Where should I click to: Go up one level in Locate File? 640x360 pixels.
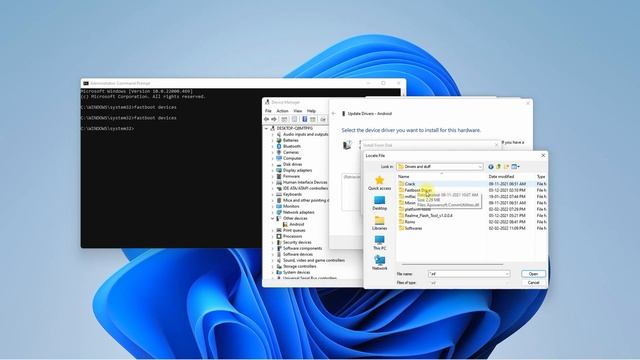tap(498, 167)
